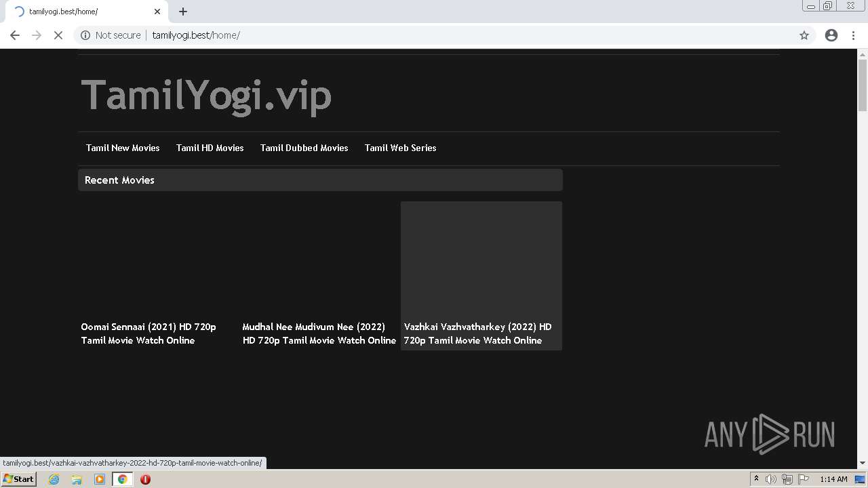Open Oomai Sennaai (2021) movie link
Viewport: 868px width, 488px height.
point(149,333)
